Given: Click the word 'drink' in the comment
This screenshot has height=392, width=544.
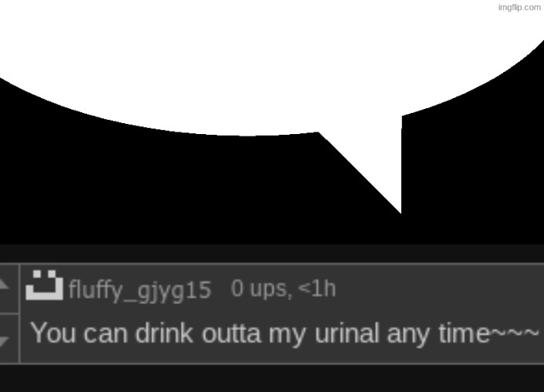Looking at the screenshot, I should pos(164,333).
